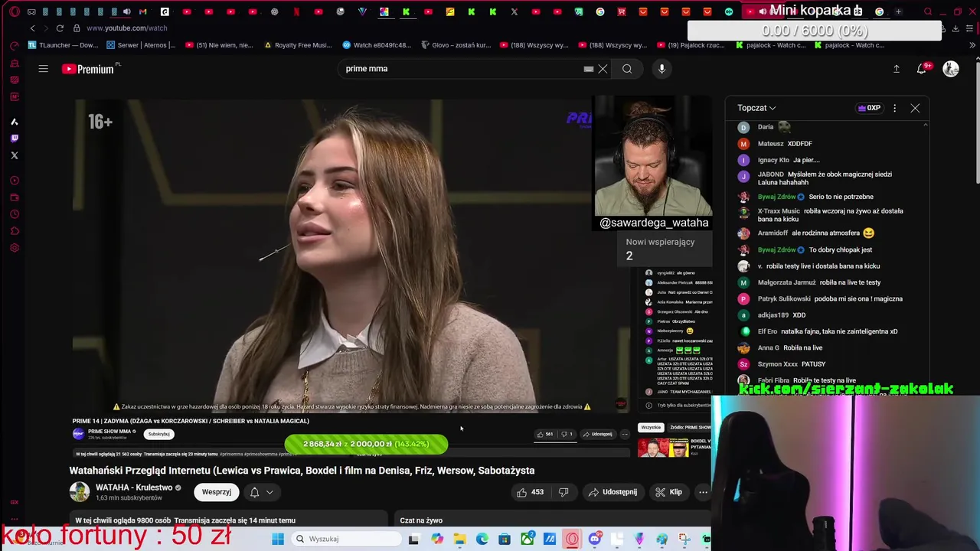Switch to the Netflix browser tab
This screenshot has height=551, width=980.
(x=296, y=11)
